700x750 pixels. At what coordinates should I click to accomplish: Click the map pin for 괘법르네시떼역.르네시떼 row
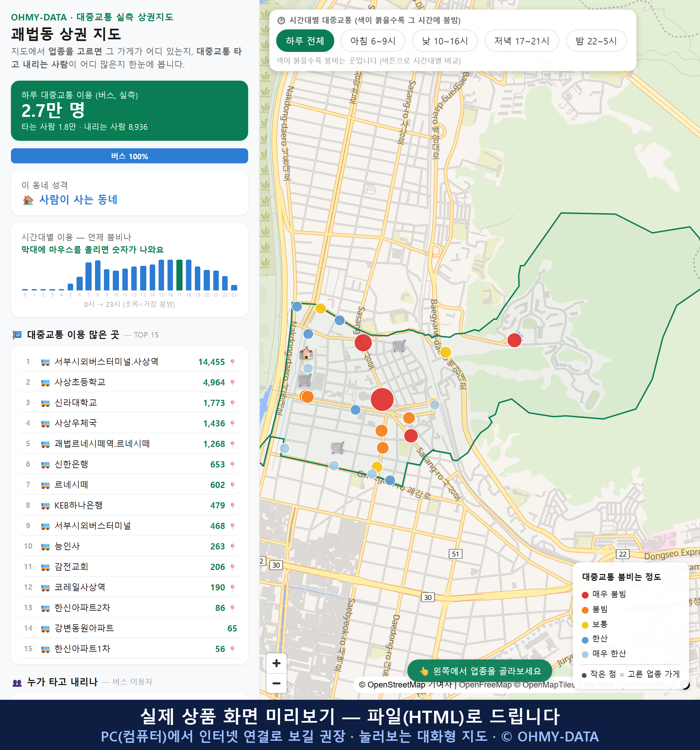232,444
